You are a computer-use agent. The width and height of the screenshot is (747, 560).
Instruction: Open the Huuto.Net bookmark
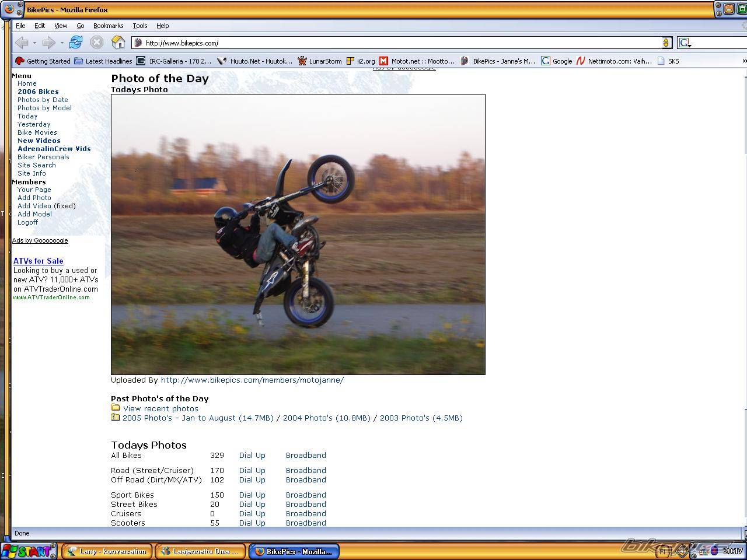255,61
